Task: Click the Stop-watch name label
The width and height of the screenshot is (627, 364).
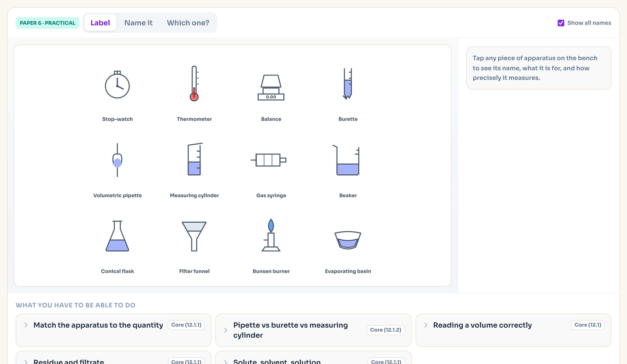Action: coord(117,119)
